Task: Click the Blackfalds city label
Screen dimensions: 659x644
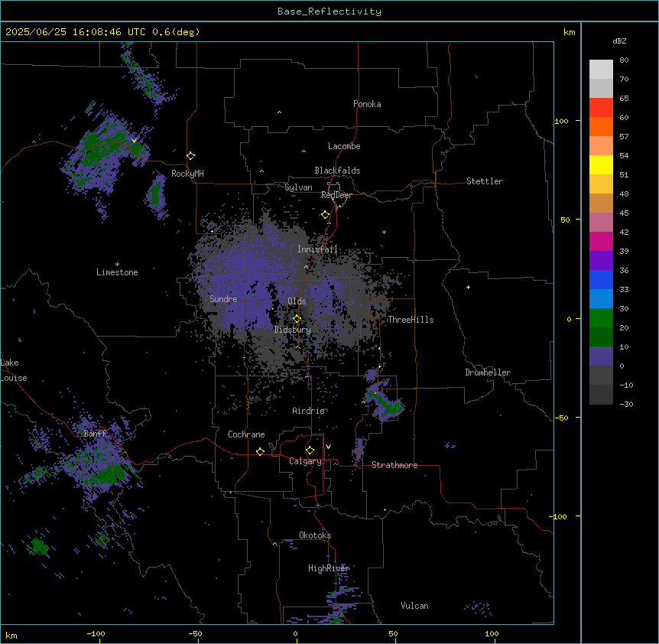Action: pyautogui.click(x=337, y=171)
